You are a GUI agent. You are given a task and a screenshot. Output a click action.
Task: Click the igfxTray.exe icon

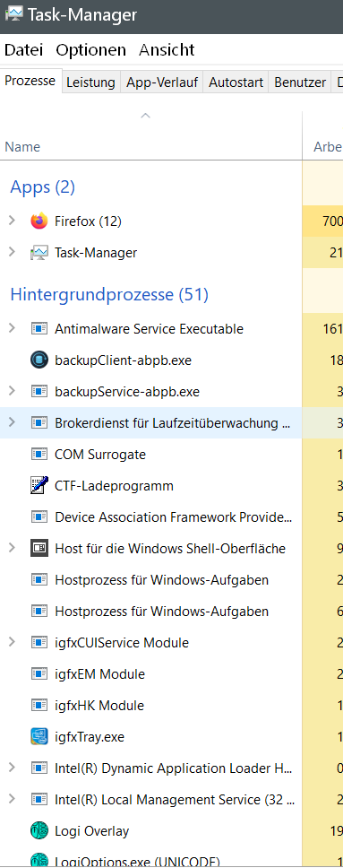click(x=39, y=737)
